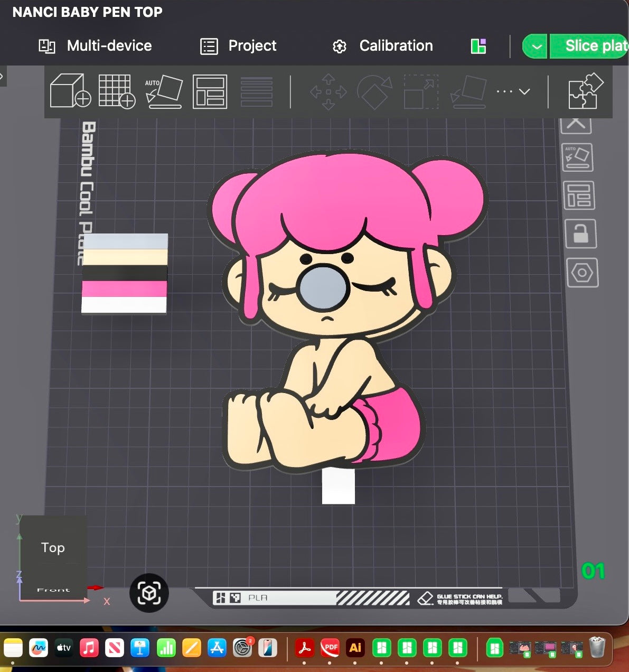The width and height of the screenshot is (629, 672).
Task: Click the round 3D cube view button
Action: [x=149, y=593]
